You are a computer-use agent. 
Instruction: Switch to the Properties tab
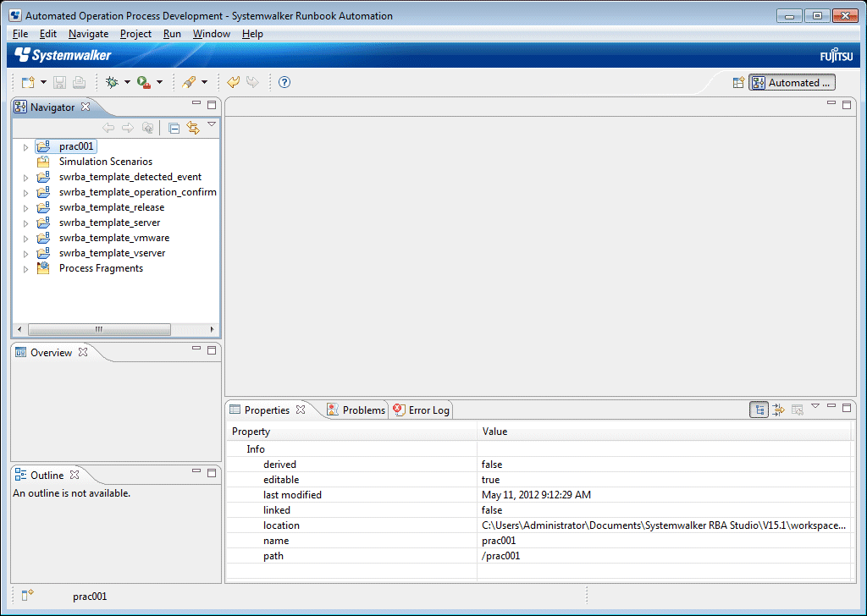coord(267,410)
